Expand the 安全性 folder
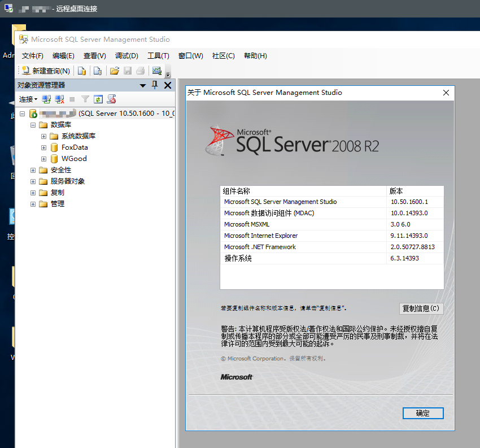Image resolution: width=480 pixels, height=448 pixels. (x=33, y=170)
